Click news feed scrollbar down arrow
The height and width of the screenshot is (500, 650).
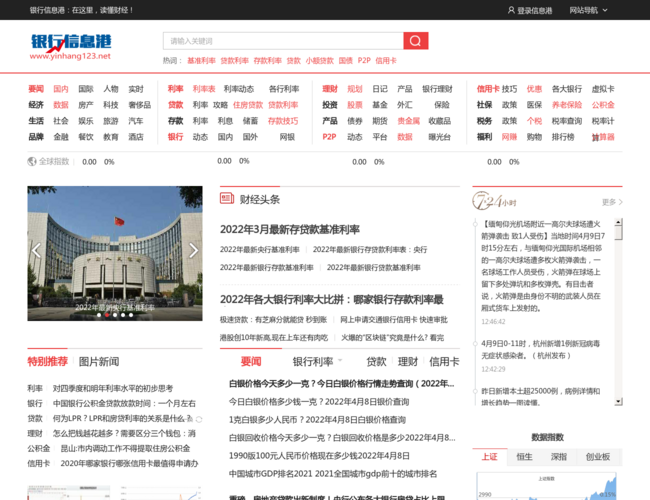click(x=618, y=401)
